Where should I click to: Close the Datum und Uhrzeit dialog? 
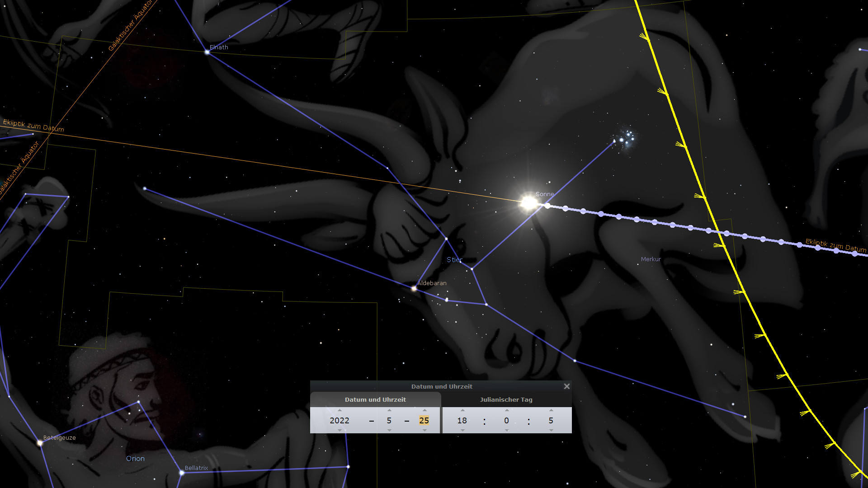click(566, 386)
